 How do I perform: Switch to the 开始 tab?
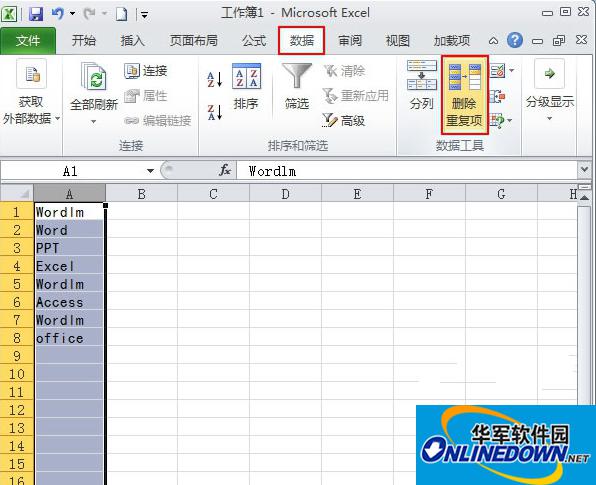pyautogui.click(x=84, y=40)
